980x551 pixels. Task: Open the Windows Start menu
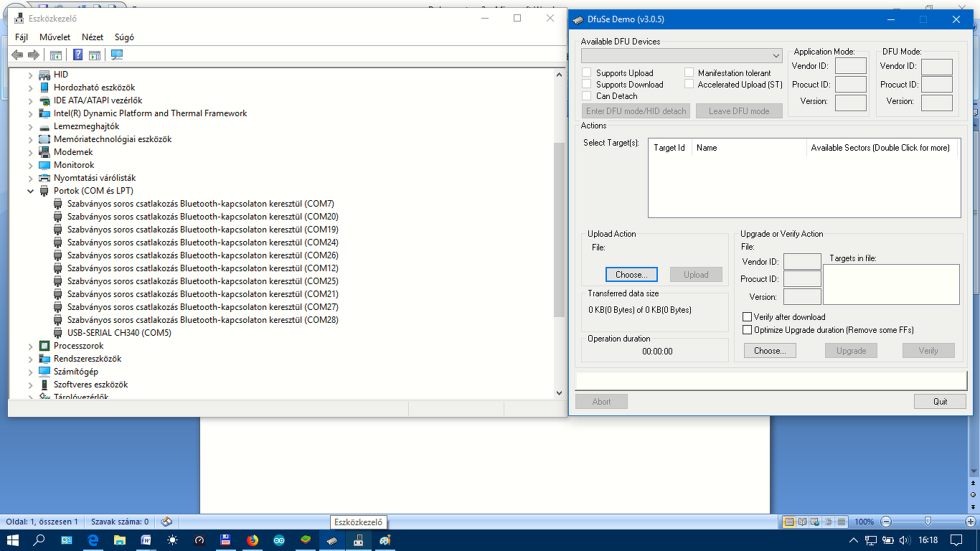[x=13, y=540]
